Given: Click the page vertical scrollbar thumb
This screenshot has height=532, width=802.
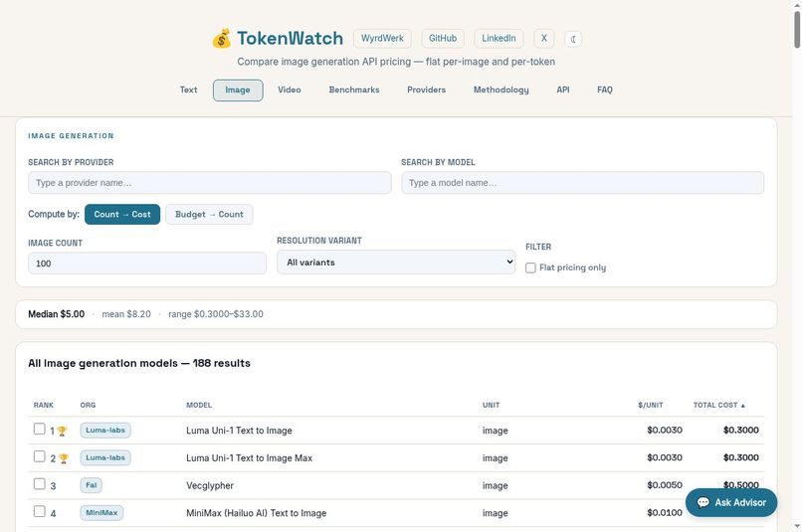Looking at the screenshot, I should point(797,30).
